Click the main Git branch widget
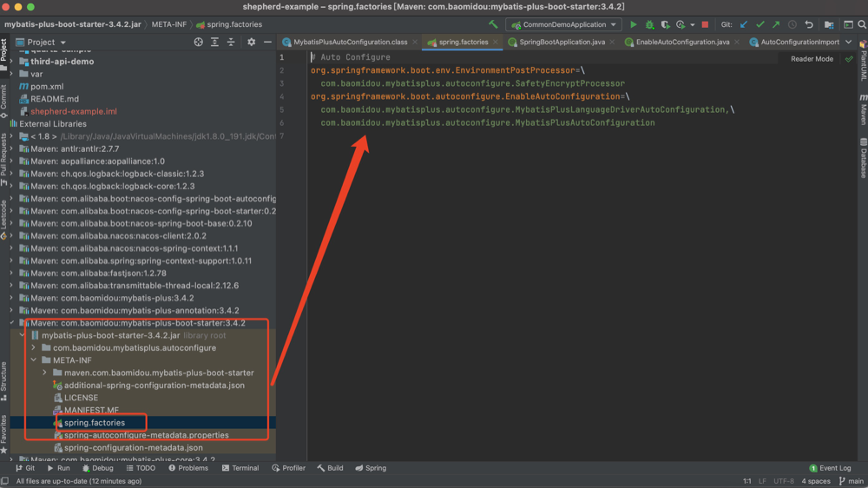This screenshot has width=868, height=488. pyautogui.click(x=852, y=481)
